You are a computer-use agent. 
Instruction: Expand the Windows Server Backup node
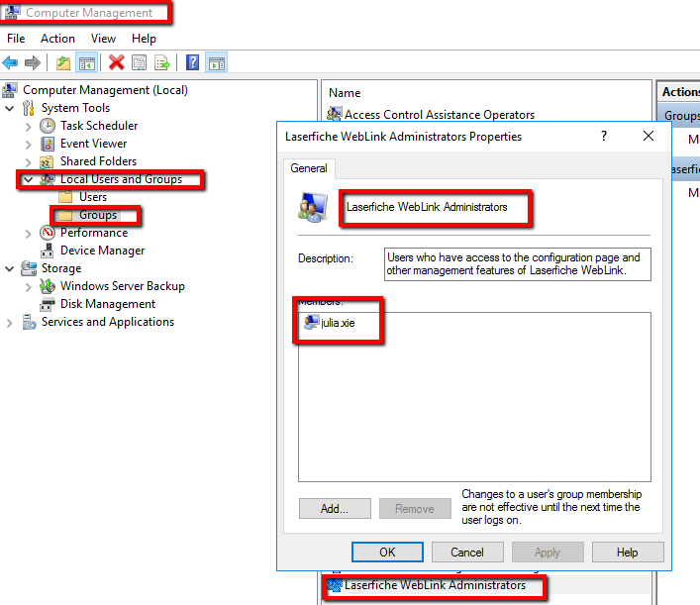tap(28, 287)
